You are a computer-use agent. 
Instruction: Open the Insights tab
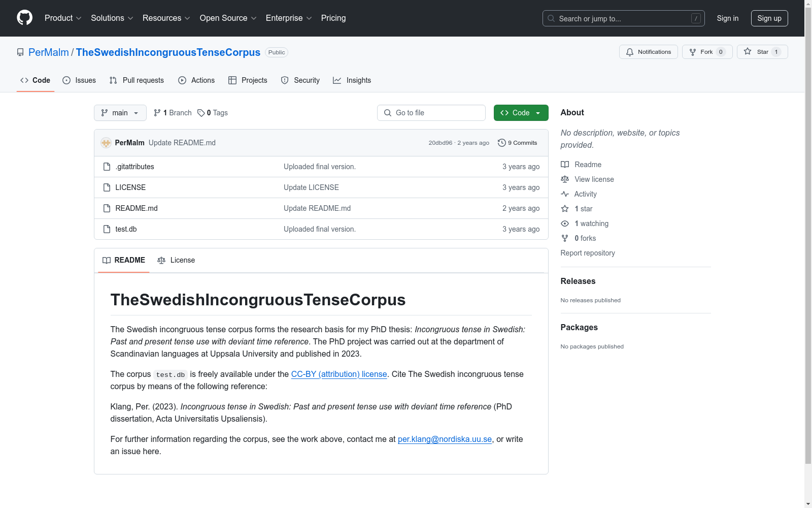(x=352, y=80)
